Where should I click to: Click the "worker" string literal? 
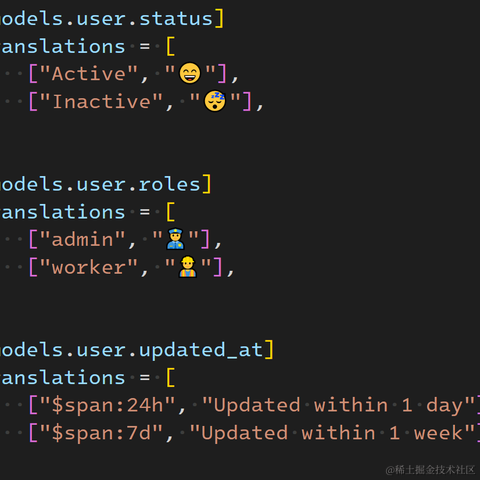tap(89, 267)
